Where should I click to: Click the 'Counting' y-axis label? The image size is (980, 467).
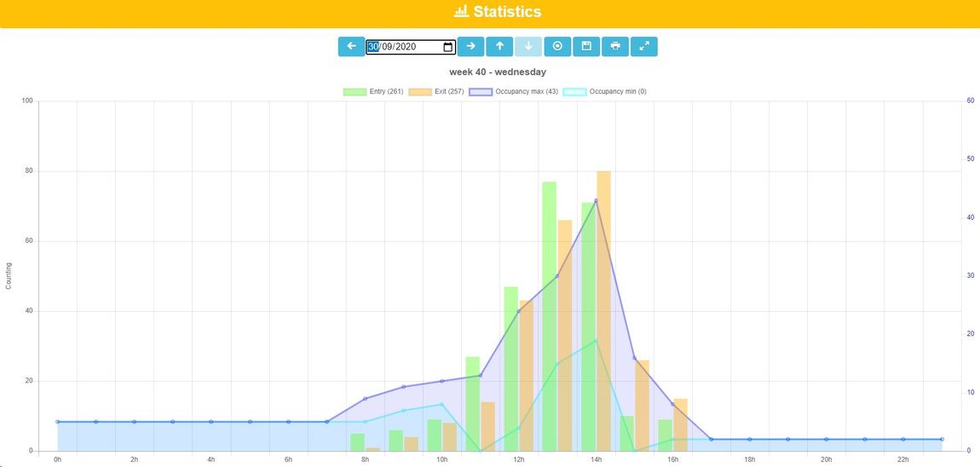(x=9, y=276)
